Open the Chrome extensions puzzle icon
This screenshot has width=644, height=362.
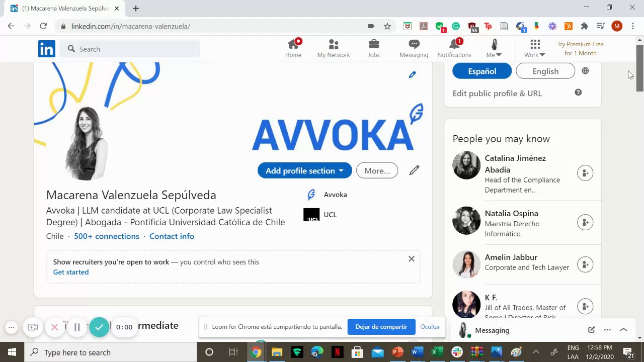pyautogui.click(x=584, y=26)
